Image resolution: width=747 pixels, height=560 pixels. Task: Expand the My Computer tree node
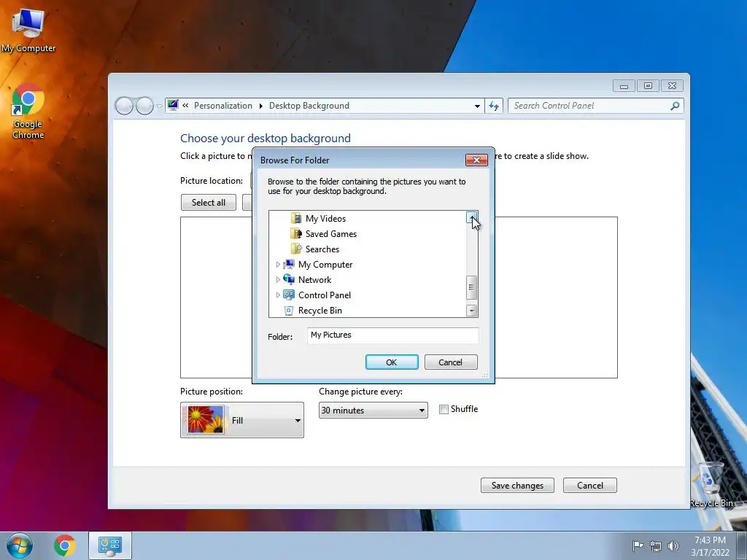(278, 264)
